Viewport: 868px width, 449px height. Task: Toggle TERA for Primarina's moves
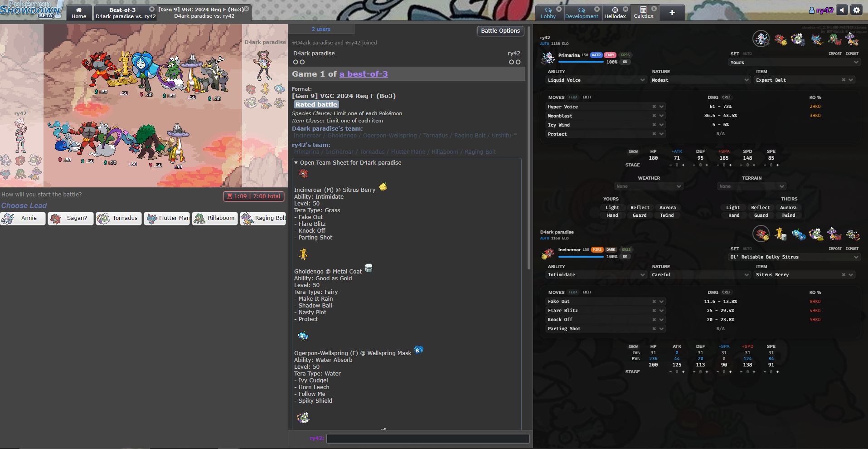[573, 97]
